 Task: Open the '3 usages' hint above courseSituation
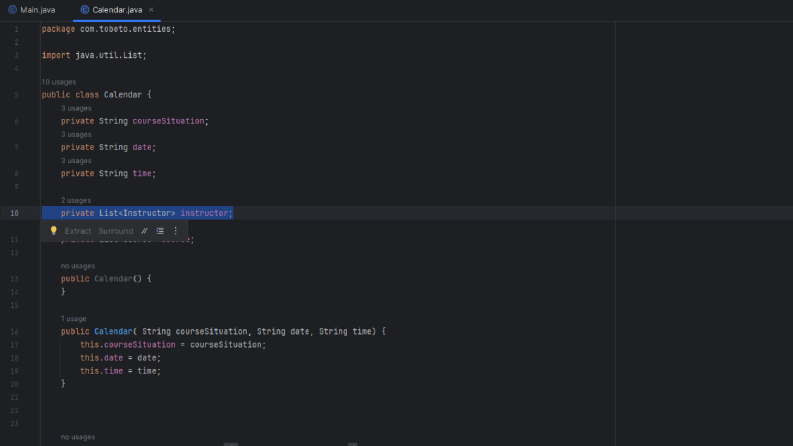pos(76,108)
